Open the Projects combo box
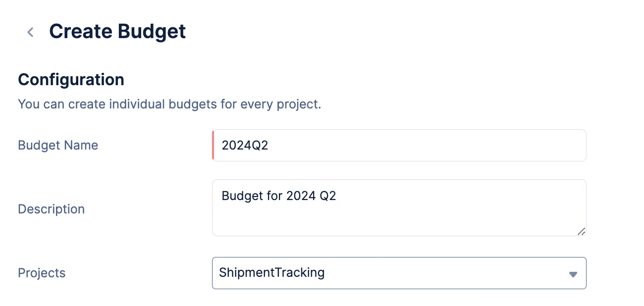Screen dimensions: 644x306 (x=399, y=273)
